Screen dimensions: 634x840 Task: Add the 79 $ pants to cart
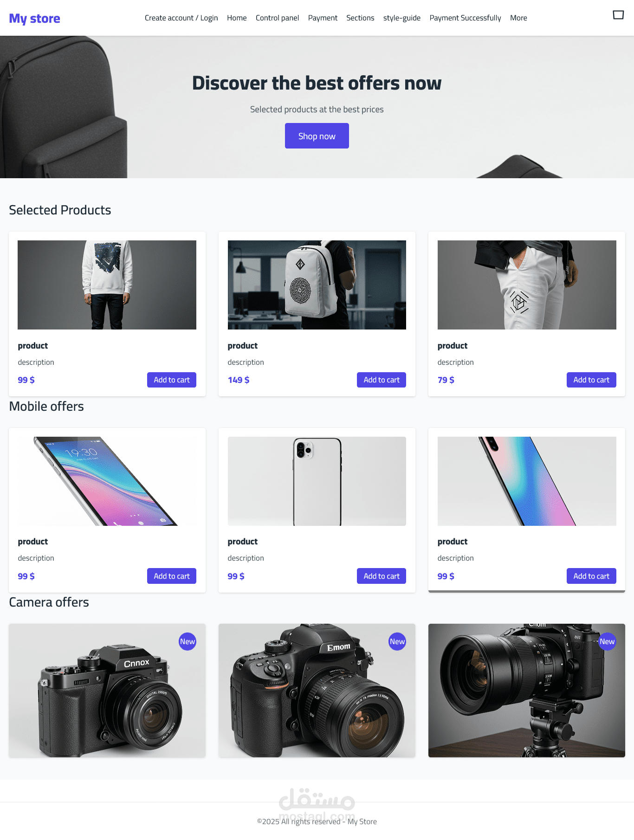591,380
